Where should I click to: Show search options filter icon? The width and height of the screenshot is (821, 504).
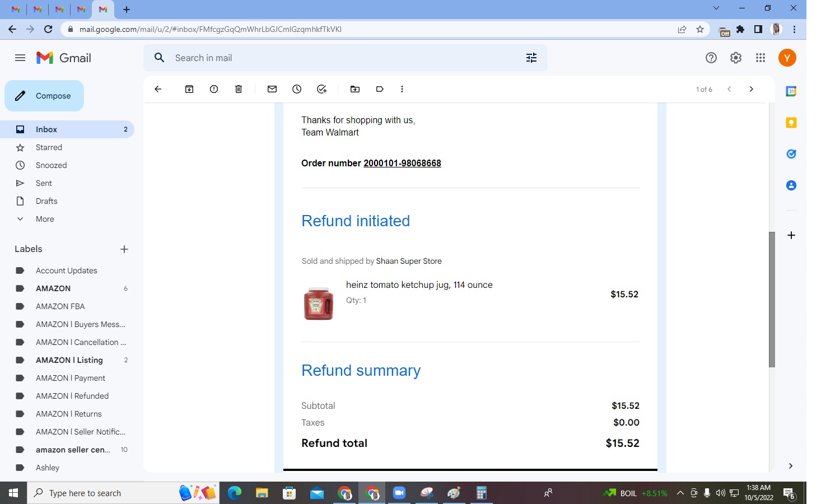(531, 58)
